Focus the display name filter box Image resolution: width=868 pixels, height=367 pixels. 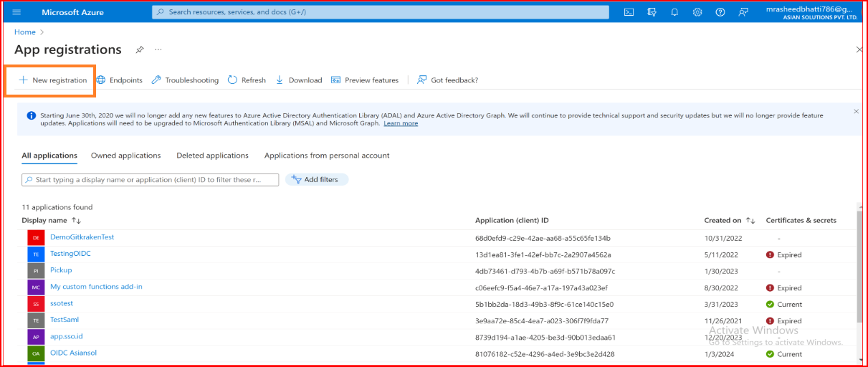click(x=151, y=180)
